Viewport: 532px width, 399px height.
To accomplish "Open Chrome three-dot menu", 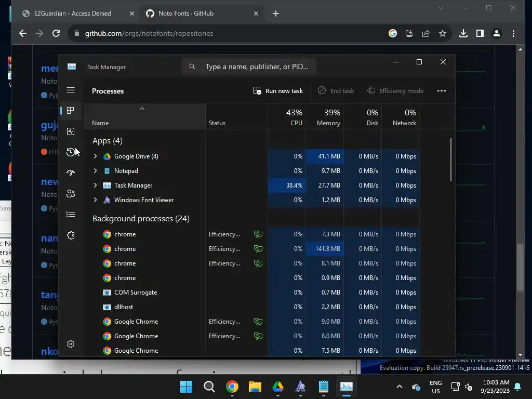I will pos(513,33).
